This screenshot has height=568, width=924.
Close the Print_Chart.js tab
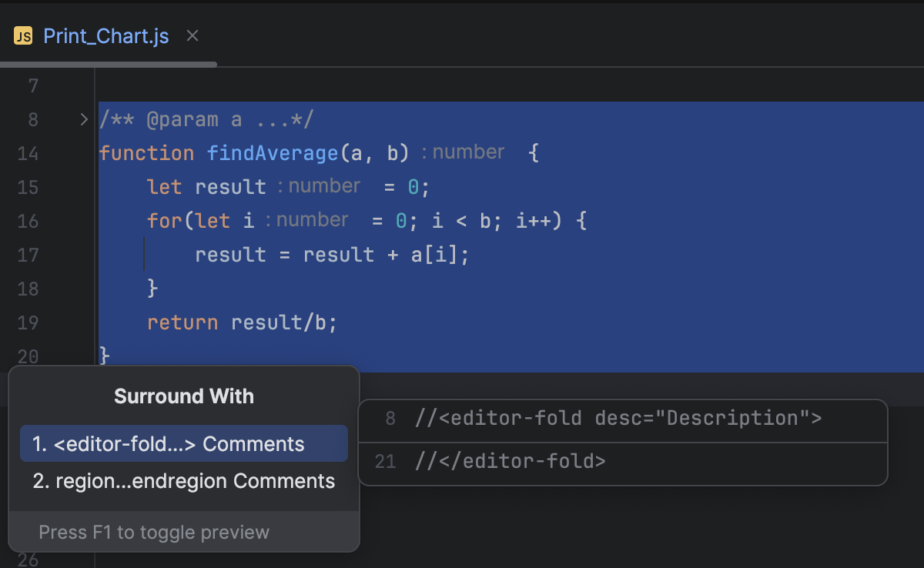tap(192, 35)
